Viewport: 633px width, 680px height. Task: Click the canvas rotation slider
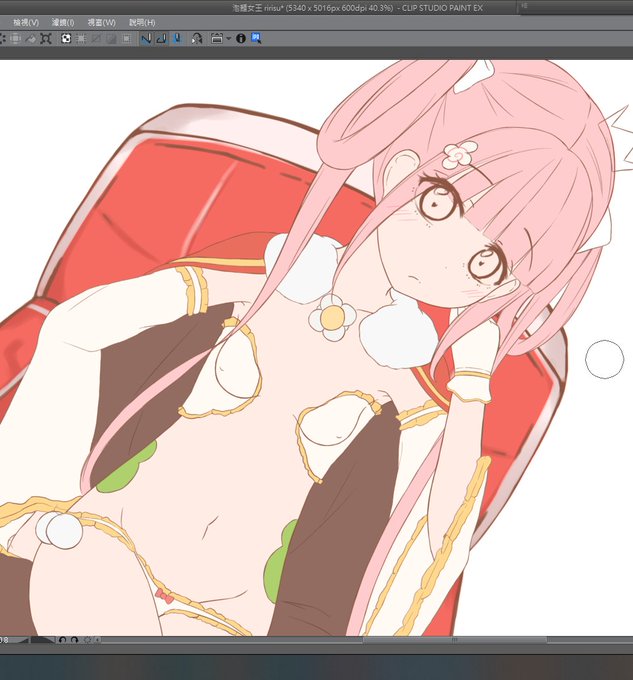tap(42, 640)
